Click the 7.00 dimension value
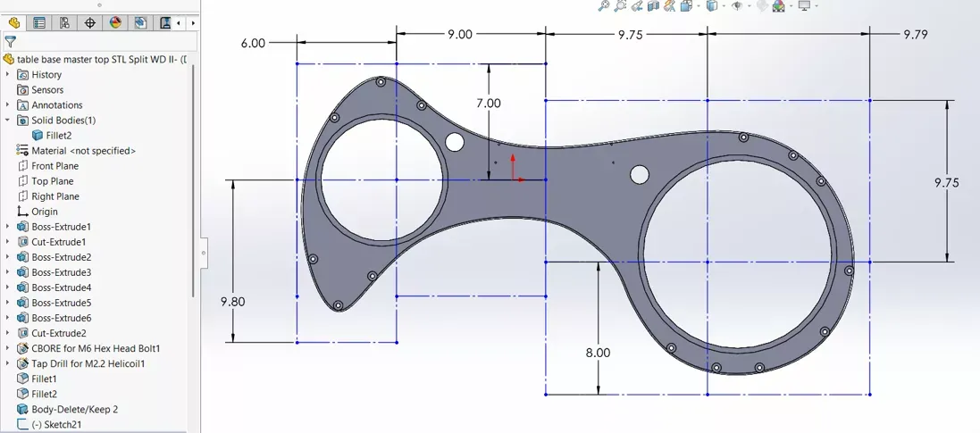The width and height of the screenshot is (980, 433). coord(489,103)
